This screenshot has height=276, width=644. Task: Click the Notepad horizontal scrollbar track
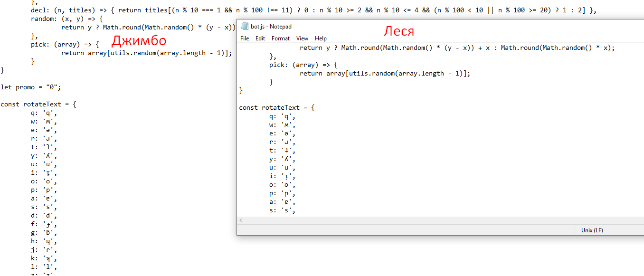point(427,220)
